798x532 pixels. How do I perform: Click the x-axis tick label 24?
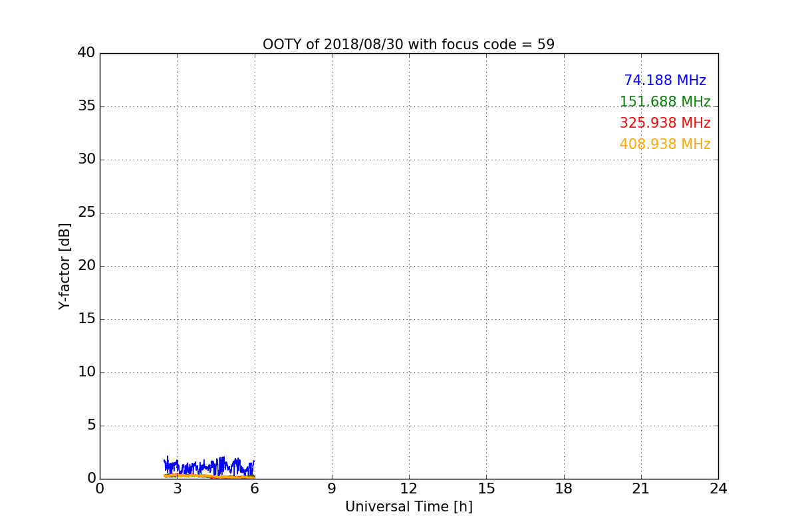click(718, 489)
